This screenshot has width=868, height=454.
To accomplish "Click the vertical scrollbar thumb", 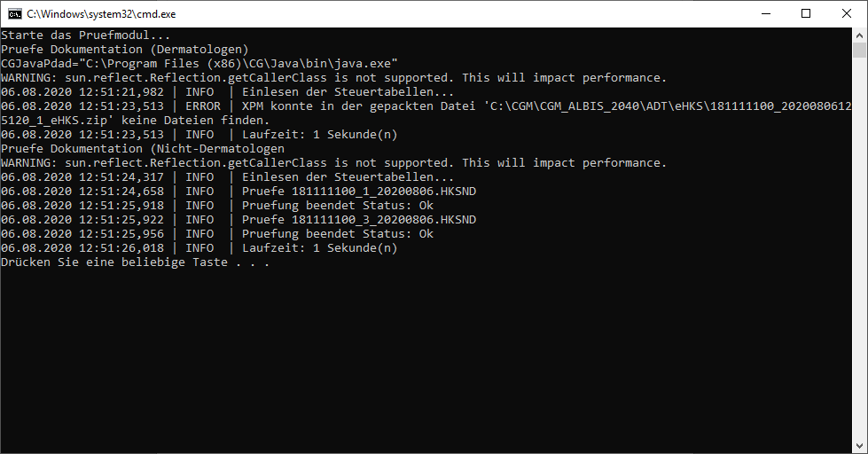I will [x=860, y=50].
